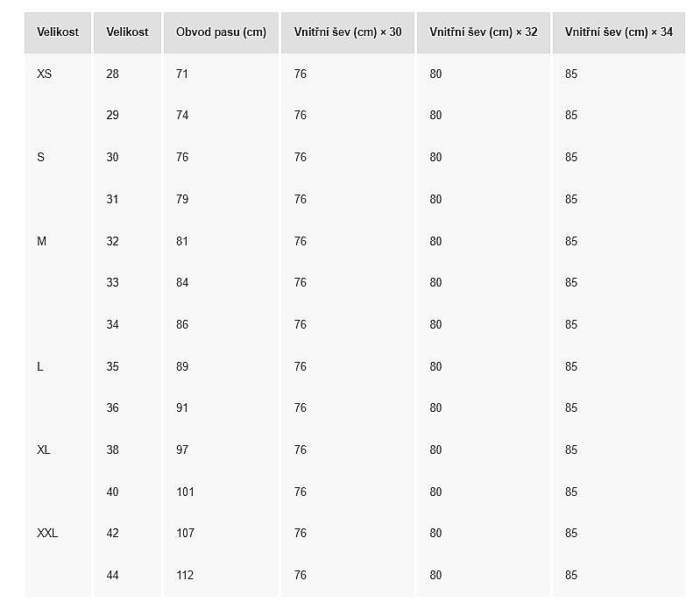Click numeric size 35 cell
This screenshot has height=616, width=700.
point(112,366)
